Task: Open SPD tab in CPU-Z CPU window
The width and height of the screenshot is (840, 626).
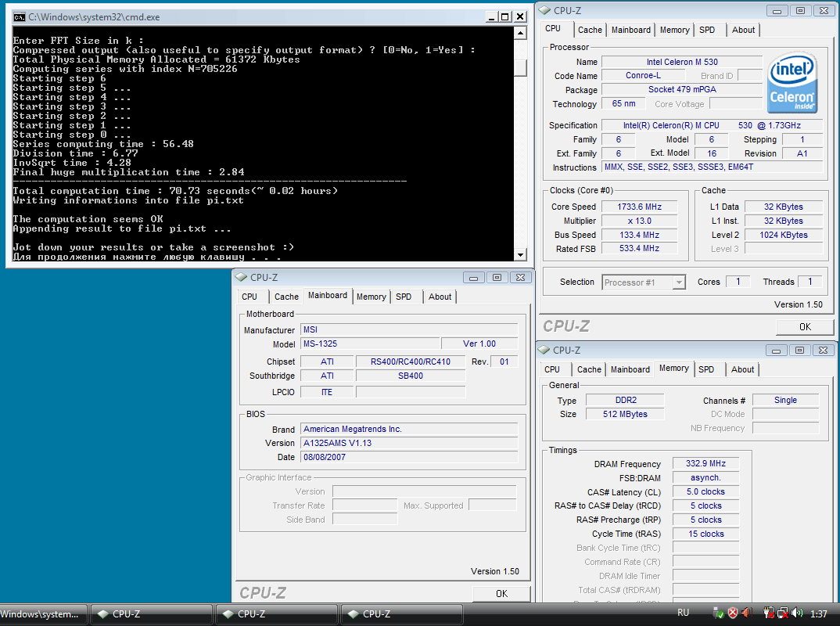Action: [707, 30]
